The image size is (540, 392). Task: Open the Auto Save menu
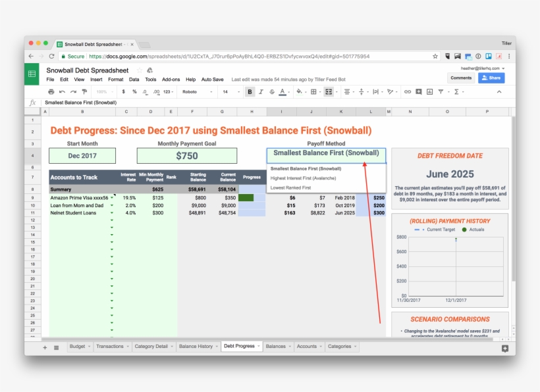coord(212,80)
